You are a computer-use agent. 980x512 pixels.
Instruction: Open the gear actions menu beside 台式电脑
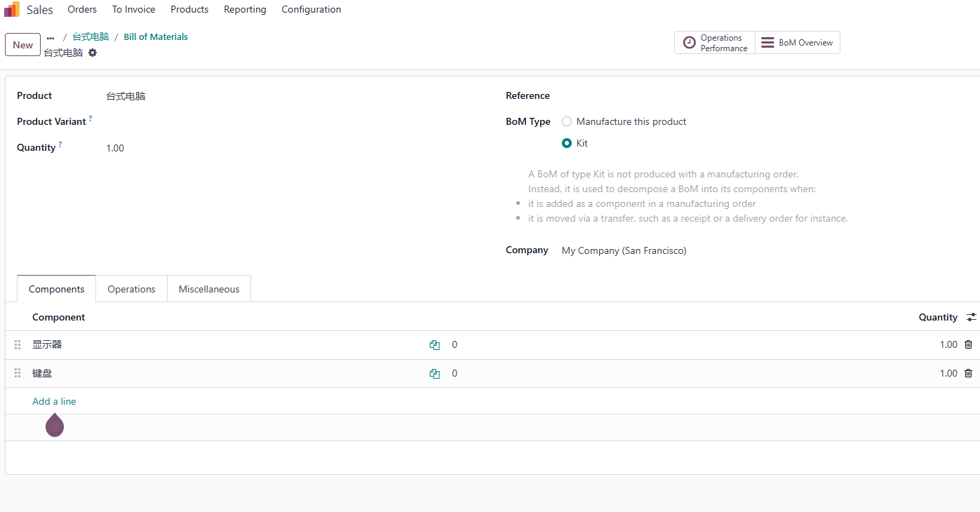tap(93, 53)
